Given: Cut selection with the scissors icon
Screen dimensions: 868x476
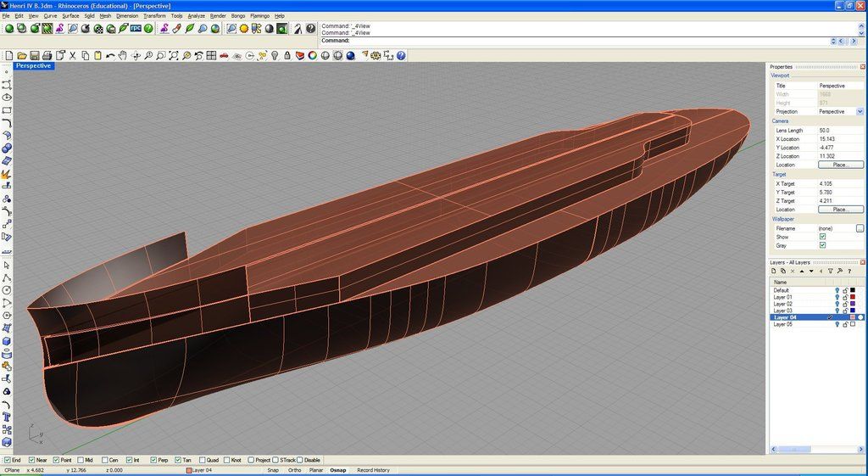Looking at the screenshot, I should pyautogui.click(x=73, y=55).
